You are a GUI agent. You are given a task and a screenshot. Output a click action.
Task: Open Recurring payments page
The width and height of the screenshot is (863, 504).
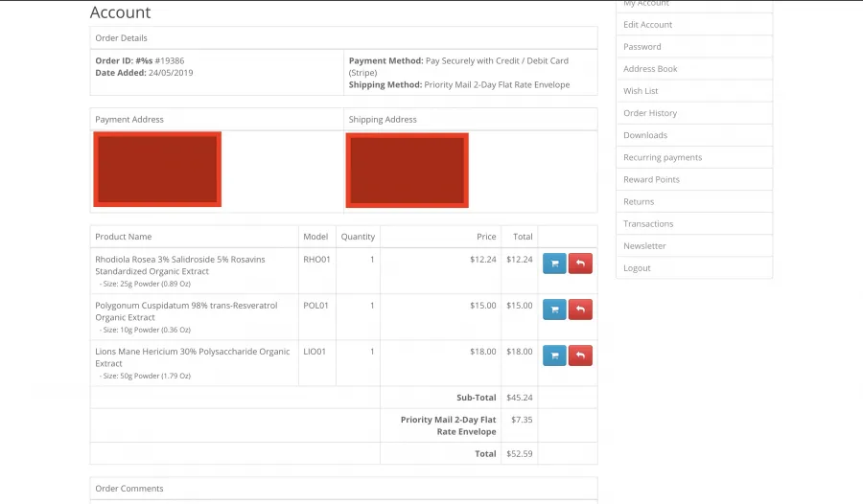point(662,157)
